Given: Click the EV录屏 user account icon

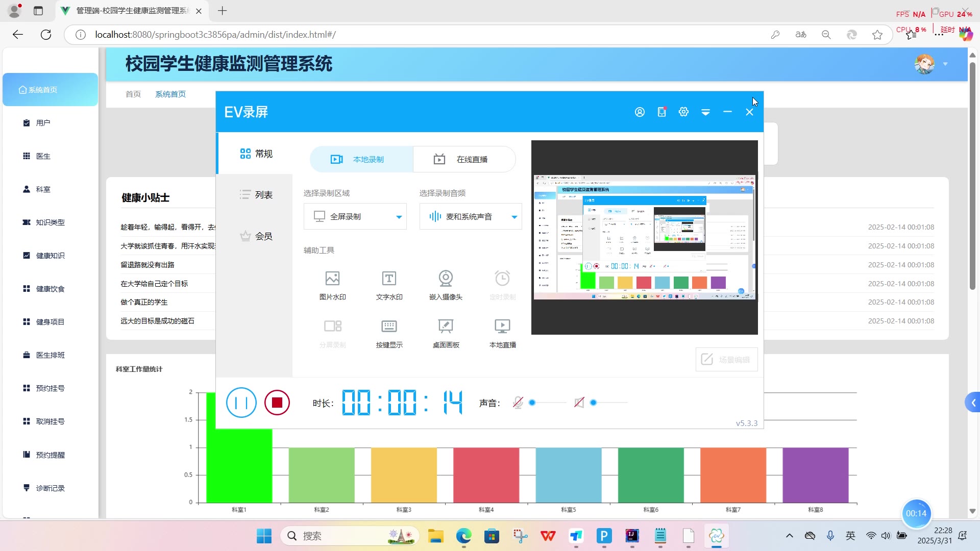Looking at the screenshot, I should coord(640,112).
